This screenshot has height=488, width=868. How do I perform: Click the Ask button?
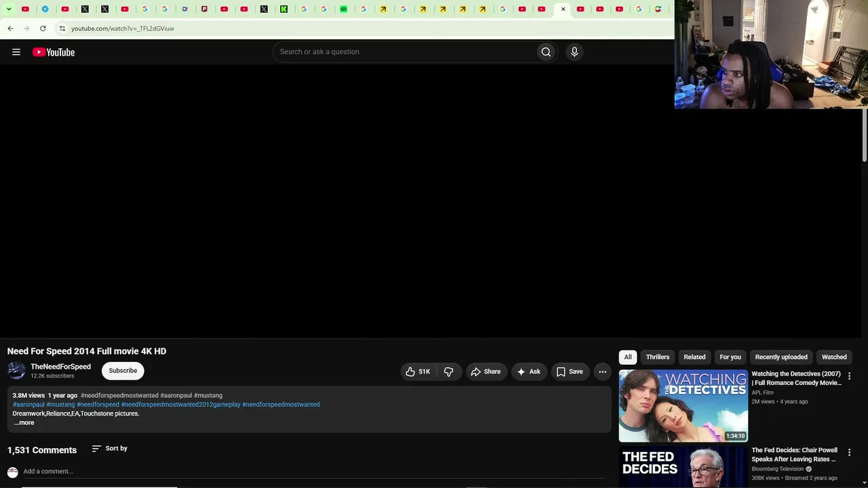529,371
